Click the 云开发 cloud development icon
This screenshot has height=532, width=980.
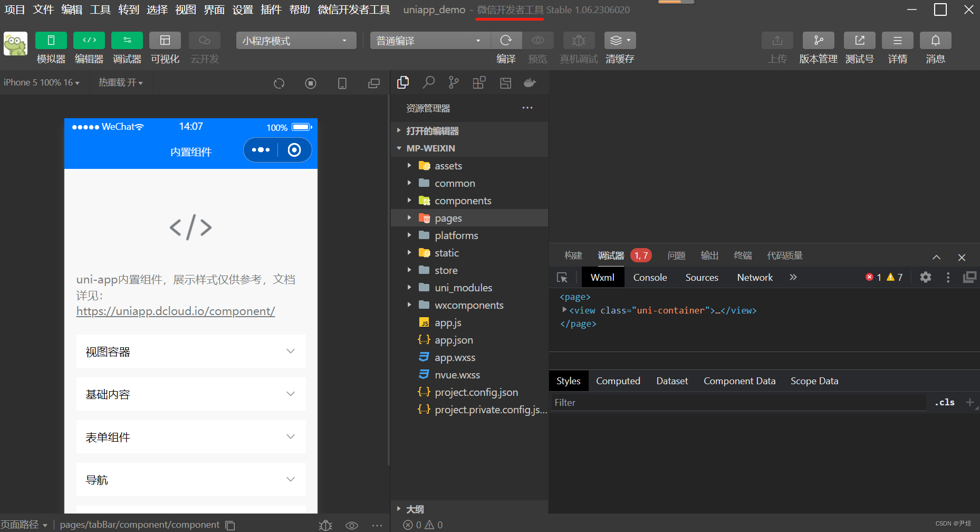point(205,41)
